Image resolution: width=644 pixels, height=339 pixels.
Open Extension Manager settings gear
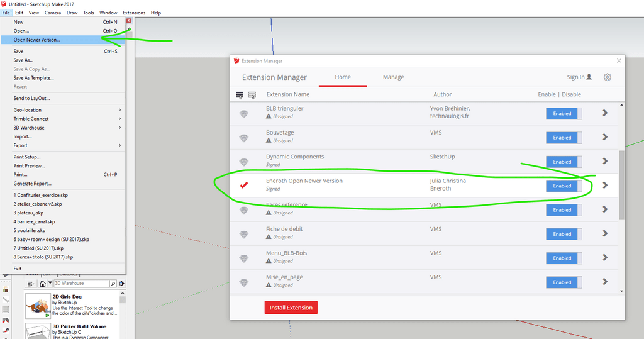608,77
